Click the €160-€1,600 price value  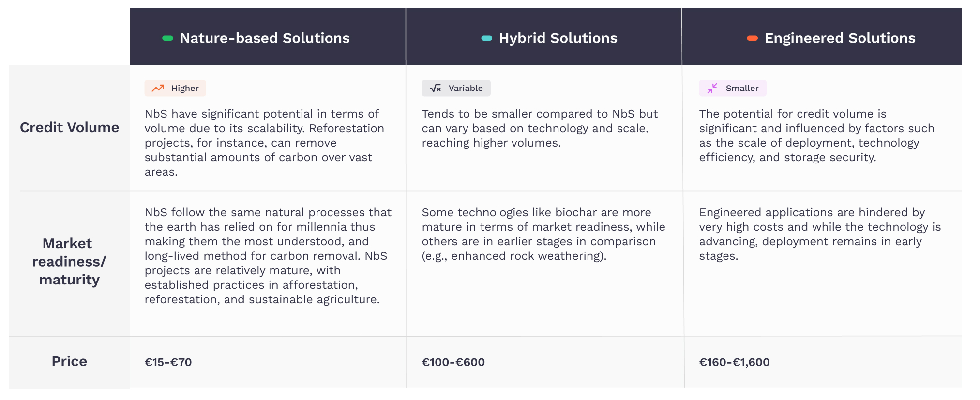click(734, 362)
